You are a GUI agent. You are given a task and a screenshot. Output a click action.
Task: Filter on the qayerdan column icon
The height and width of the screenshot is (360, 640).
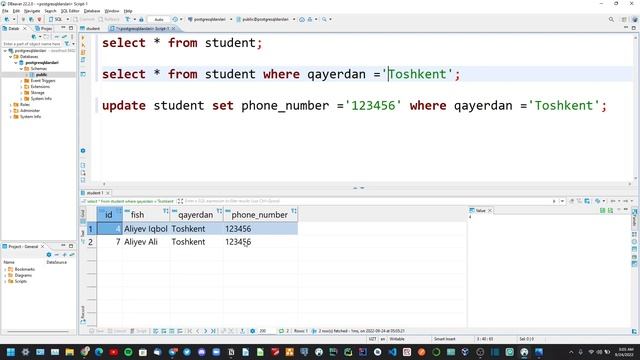219,211
